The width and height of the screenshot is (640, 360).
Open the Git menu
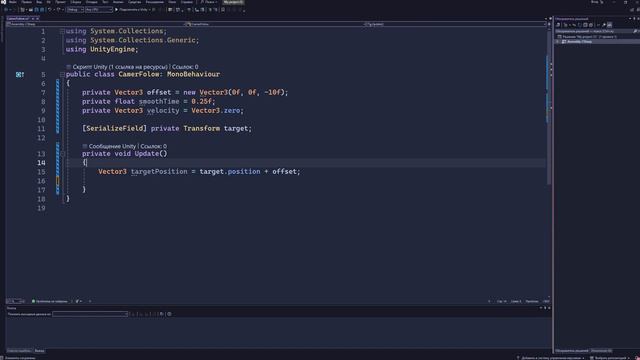click(x=49, y=2)
